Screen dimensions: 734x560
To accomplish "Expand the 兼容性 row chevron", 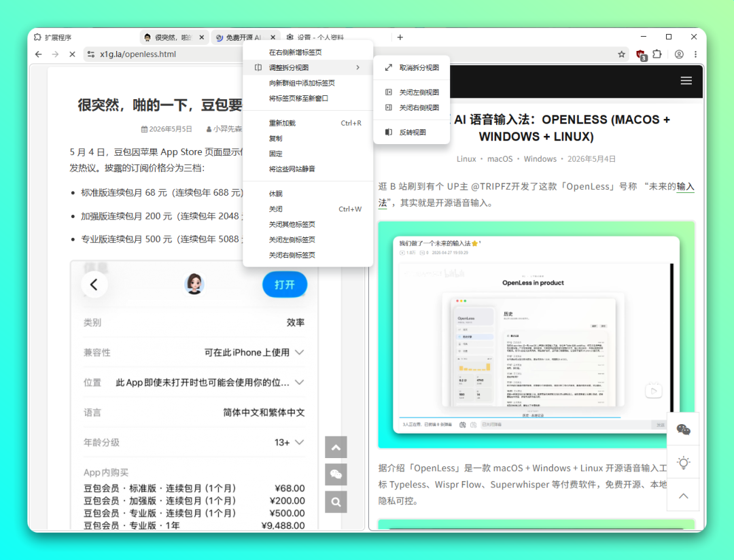I will click(300, 352).
